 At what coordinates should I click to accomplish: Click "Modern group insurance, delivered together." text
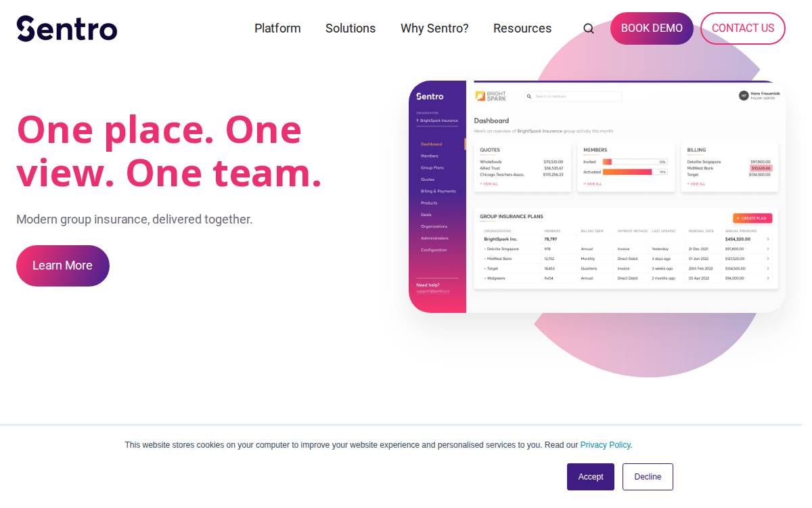[135, 219]
